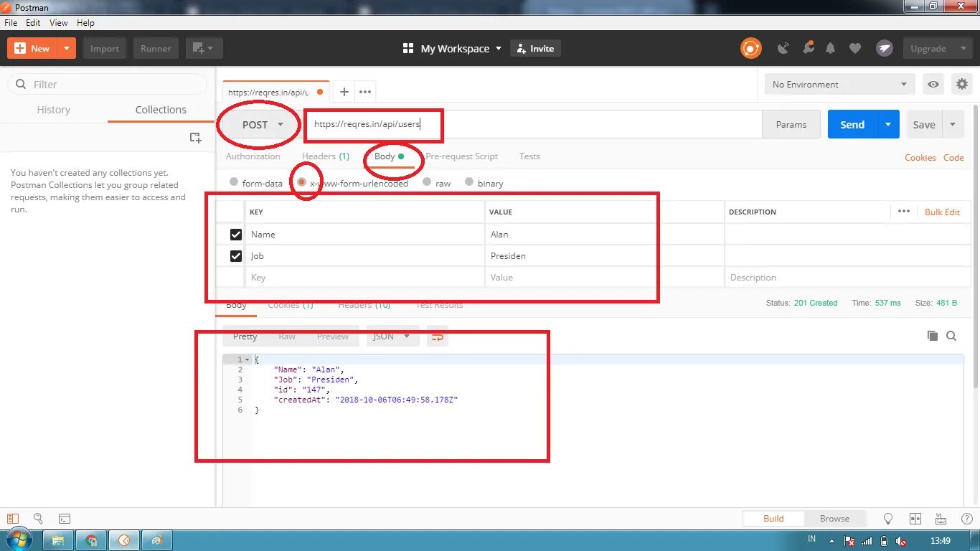Open the Cookies link
980x551 pixels.
click(920, 158)
